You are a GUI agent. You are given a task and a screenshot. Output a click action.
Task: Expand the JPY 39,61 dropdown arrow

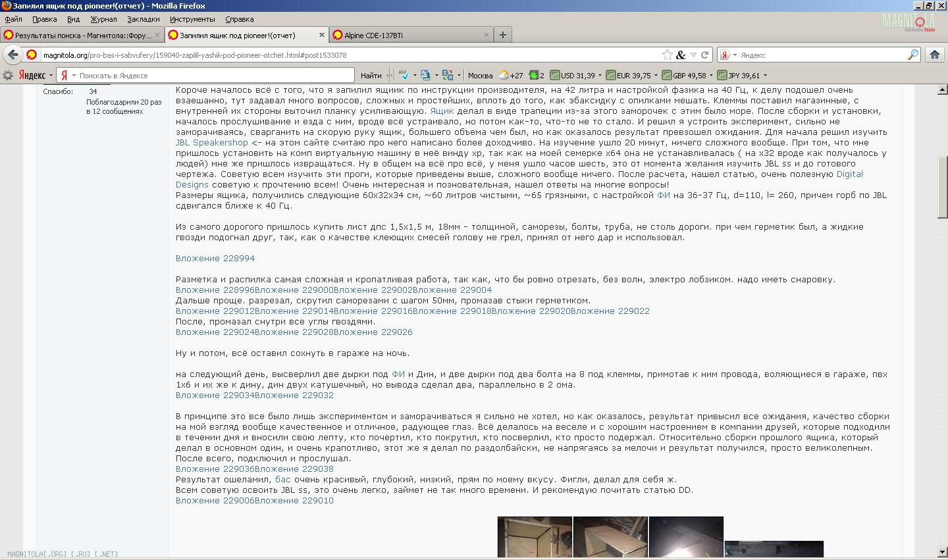tap(765, 75)
